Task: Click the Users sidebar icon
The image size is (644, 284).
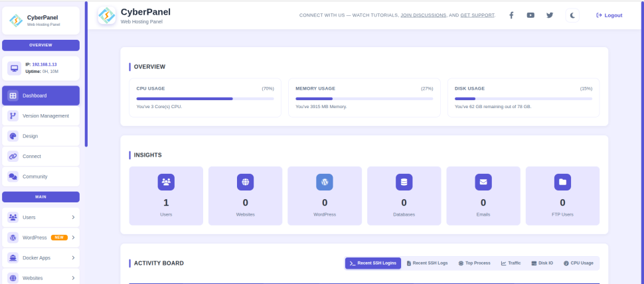Action: click(13, 217)
